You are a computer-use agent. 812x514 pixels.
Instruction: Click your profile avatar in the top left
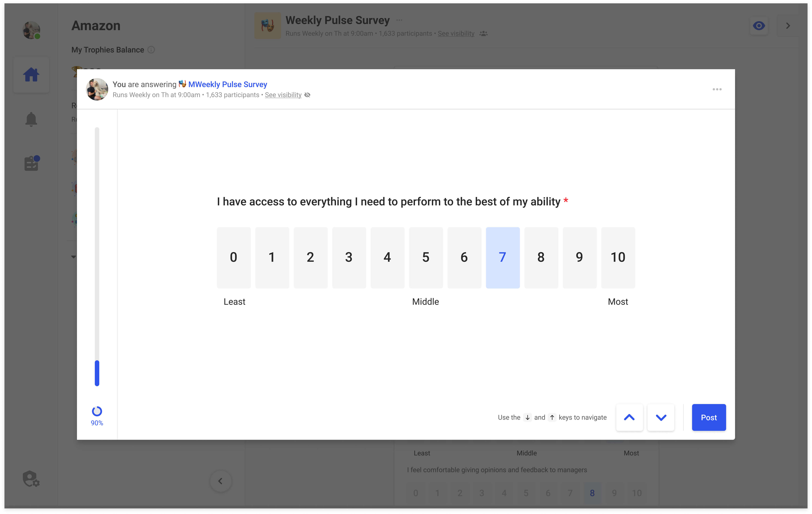tap(31, 30)
